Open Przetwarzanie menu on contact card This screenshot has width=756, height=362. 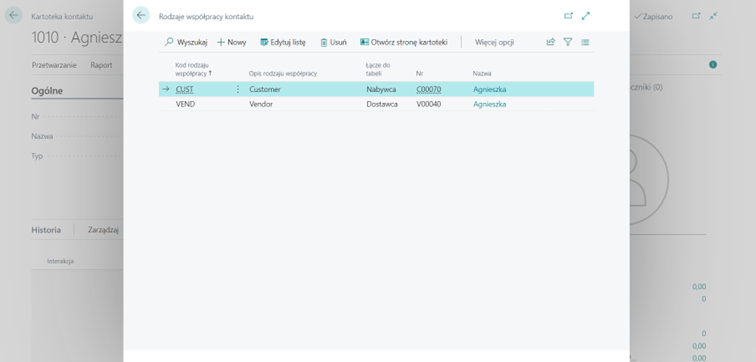pos(54,65)
